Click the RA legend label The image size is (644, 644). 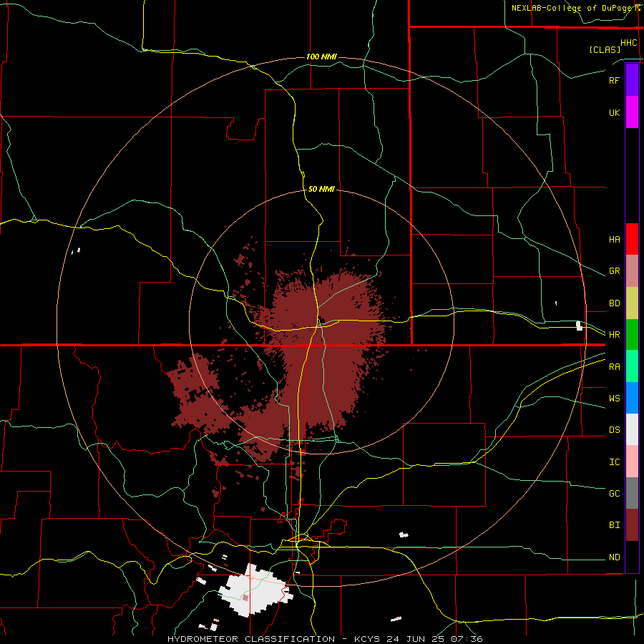[614, 367]
